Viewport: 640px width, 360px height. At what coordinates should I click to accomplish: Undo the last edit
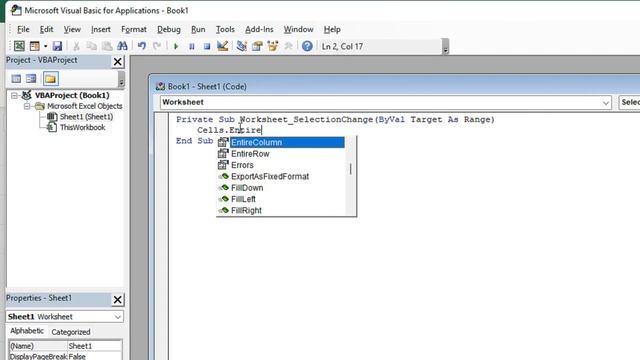(142, 46)
